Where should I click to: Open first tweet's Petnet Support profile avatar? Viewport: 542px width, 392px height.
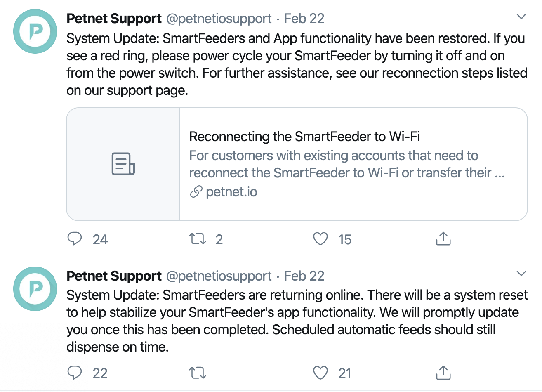point(35,31)
